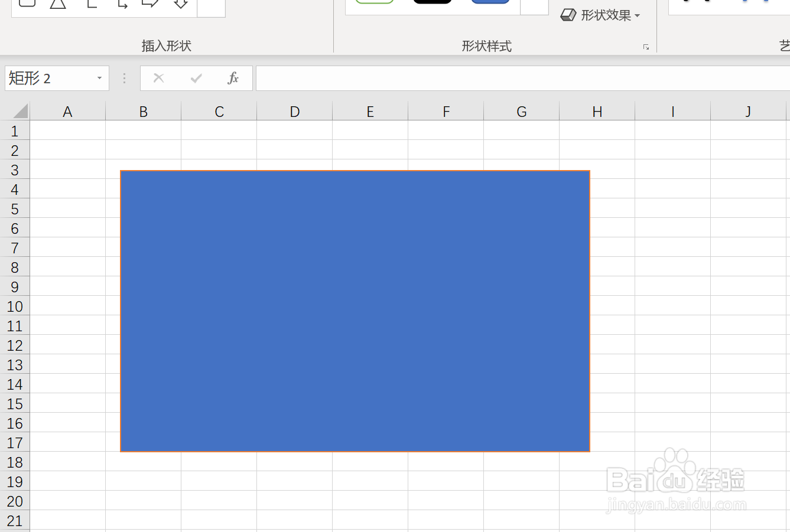Select column B header
Viewport: 790px width, 532px height.
[x=143, y=112]
